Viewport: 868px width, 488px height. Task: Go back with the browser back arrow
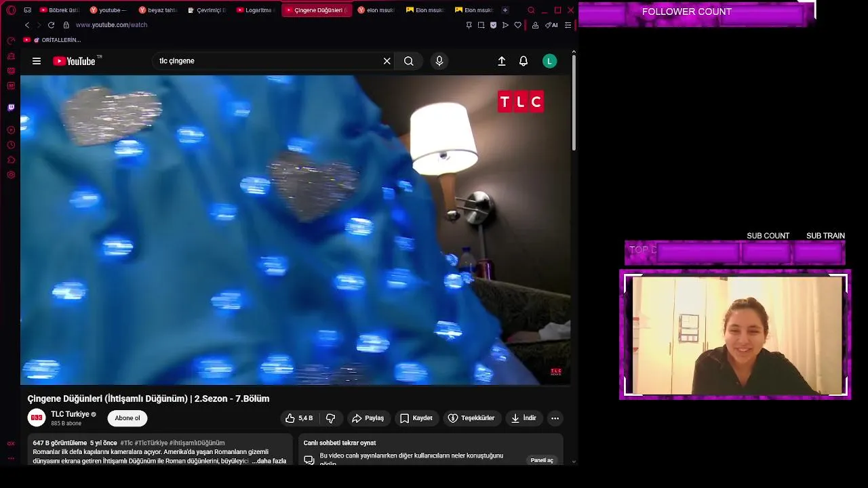27,25
